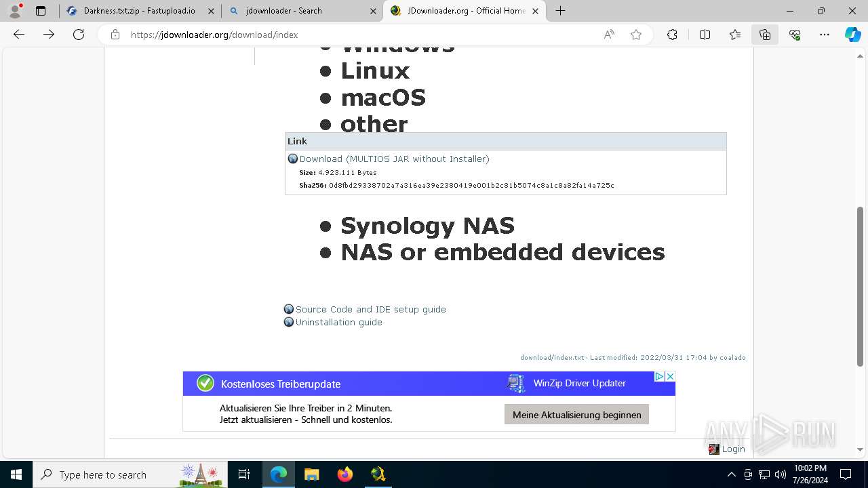The image size is (868, 488).
Task: Open volume control in system tray
Action: pos(781,474)
